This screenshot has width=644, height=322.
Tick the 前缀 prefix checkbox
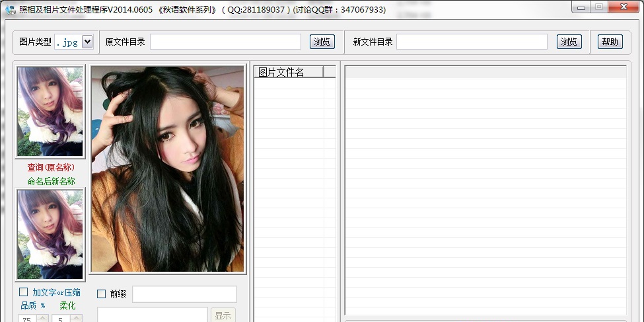pos(101,294)
